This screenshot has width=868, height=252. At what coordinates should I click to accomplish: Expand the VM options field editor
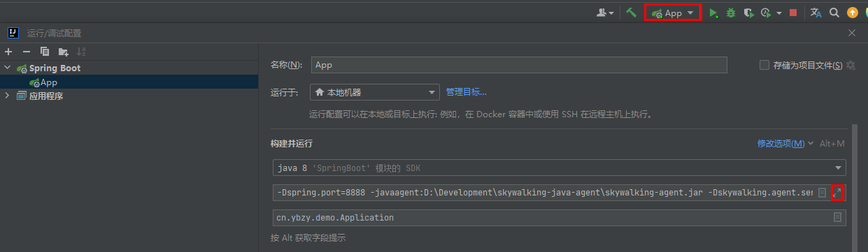coord(838,193)
